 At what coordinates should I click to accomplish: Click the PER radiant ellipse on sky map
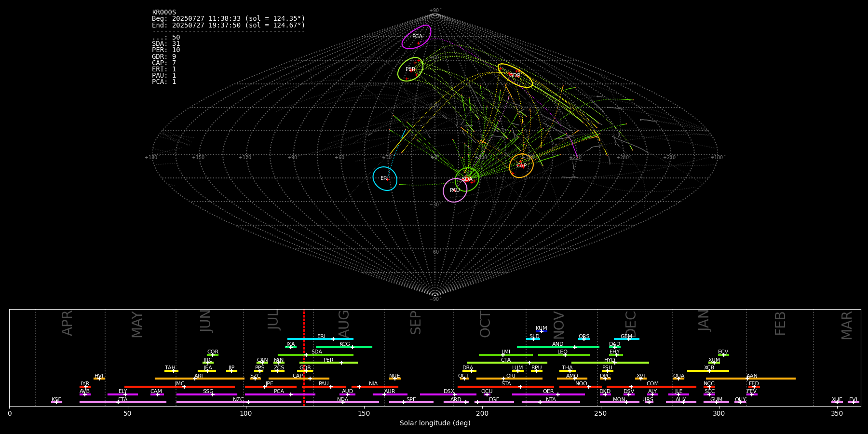410,69
